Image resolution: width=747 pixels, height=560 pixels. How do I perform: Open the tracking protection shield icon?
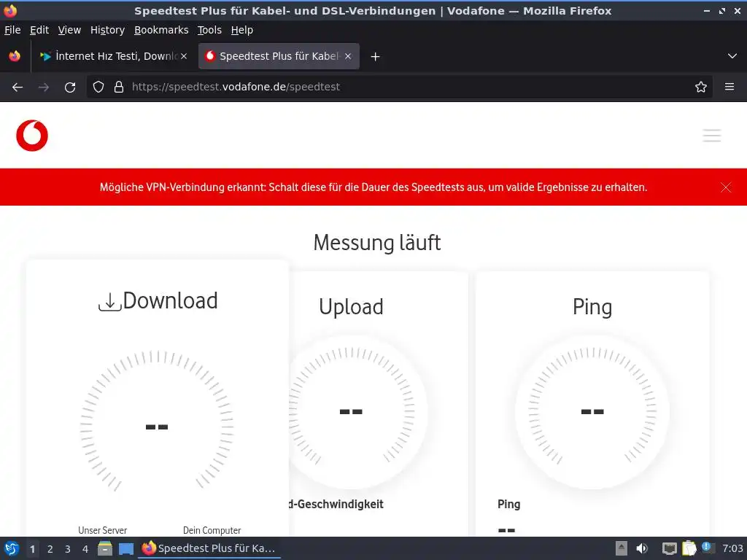(98, 87)
